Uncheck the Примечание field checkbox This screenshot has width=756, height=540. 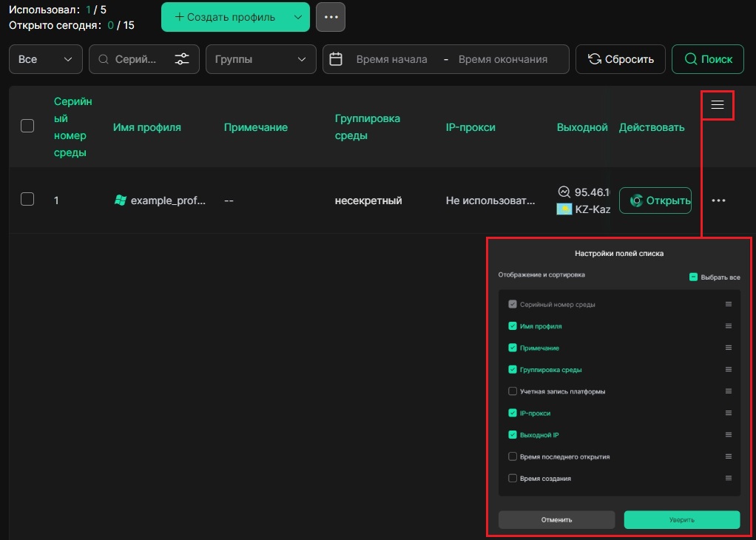(x=513, y=348)
